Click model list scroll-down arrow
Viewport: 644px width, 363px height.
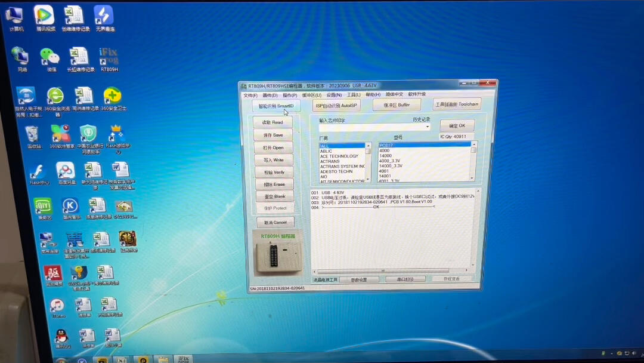click(472, 179)
